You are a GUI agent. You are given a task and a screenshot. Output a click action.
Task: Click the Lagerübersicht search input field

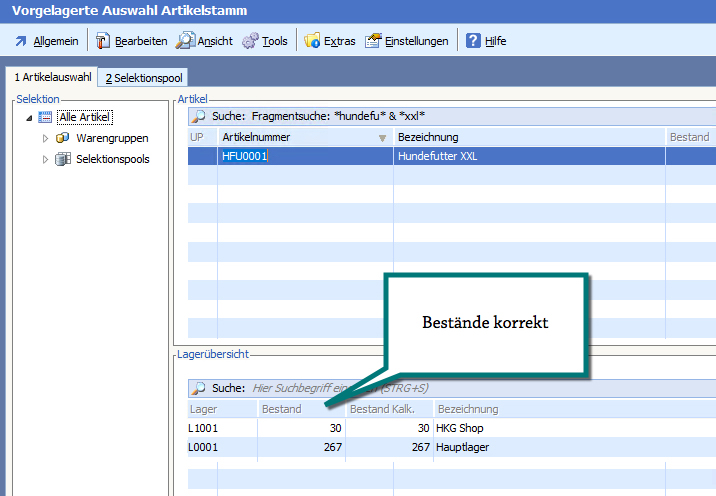pos(400,388)
